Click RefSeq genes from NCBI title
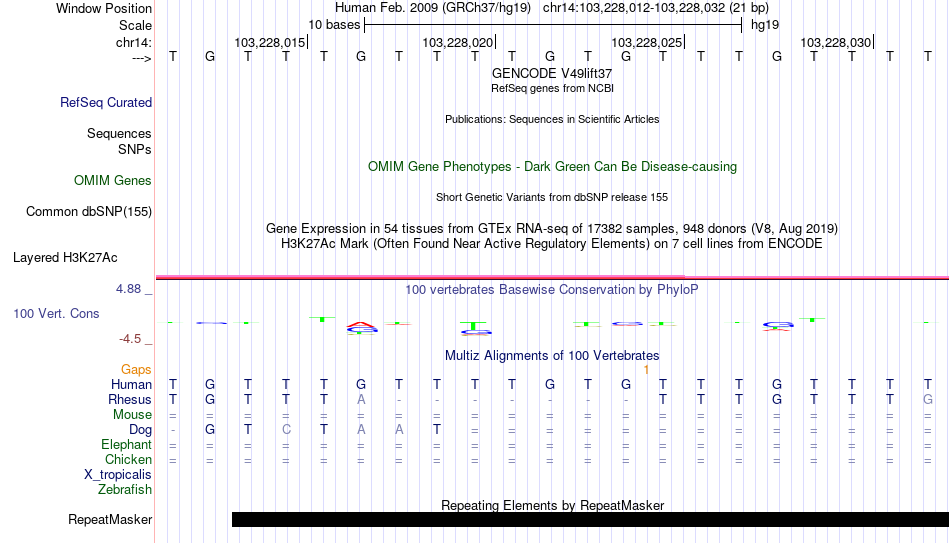This screenshot has height=543, width=950. pos(552,88)
